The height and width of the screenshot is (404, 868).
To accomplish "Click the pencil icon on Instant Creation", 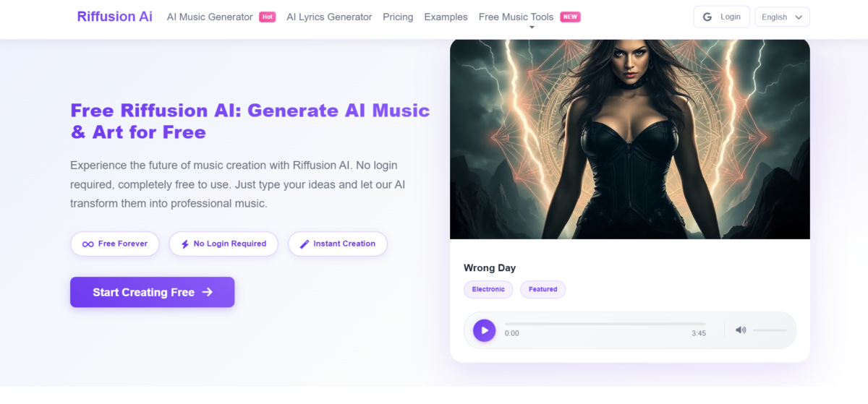I will click(x=305, y=244).
